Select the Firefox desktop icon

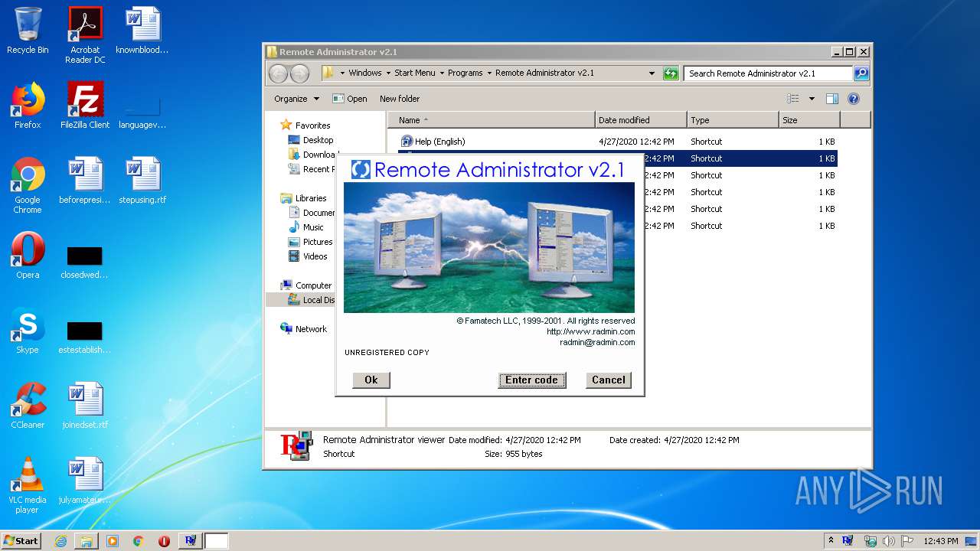coord(28,106)
